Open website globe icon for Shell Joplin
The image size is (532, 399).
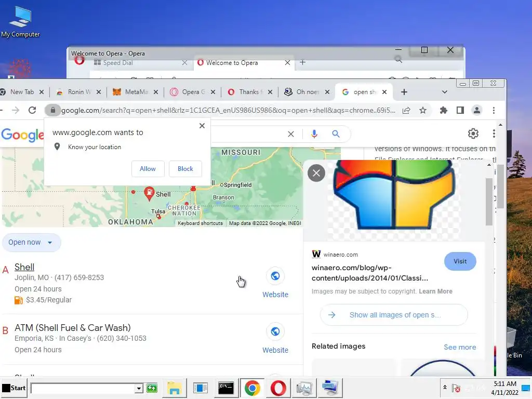pyautogui.click(x=275, y=276)
